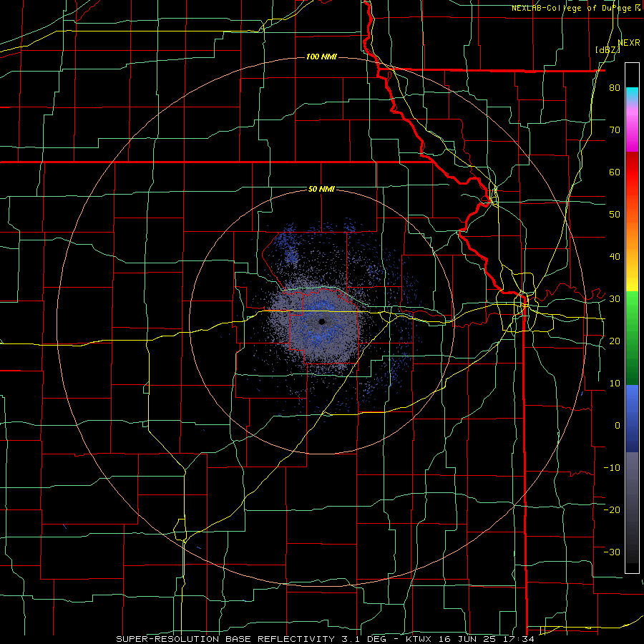Click the cyan top segment of the color bar
The width and height of the screenshot is (644, 644).
[632, 94]
